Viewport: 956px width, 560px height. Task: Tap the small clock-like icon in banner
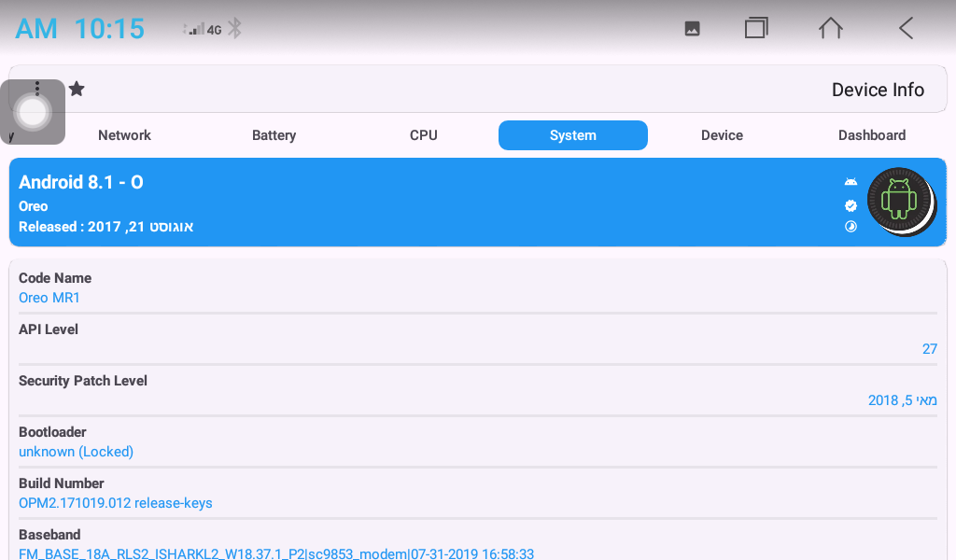pos(851,227)
